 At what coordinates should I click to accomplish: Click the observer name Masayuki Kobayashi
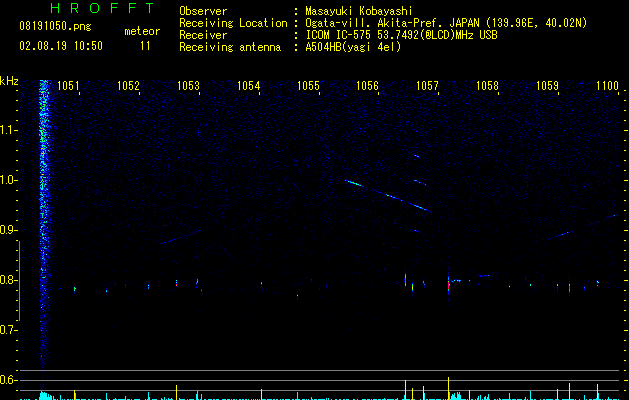(359, 11)
